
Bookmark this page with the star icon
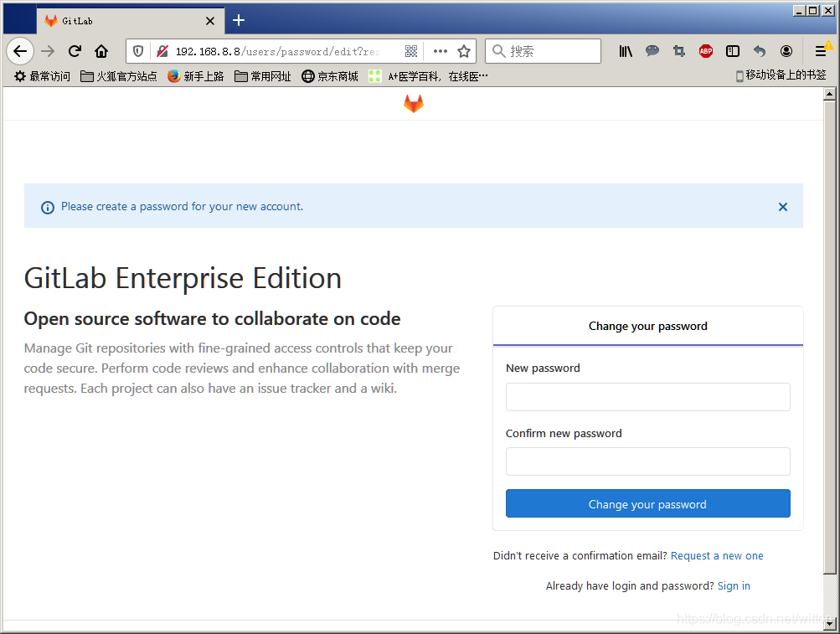pos(464,51)
